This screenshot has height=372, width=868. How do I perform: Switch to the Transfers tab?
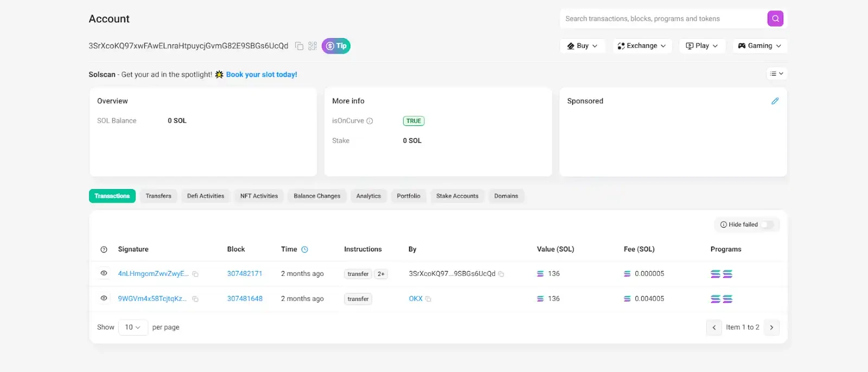pyautogui.click(x=158, y=196)
